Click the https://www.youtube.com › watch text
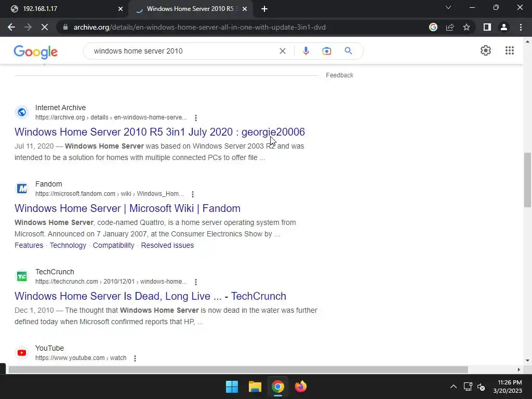This screenshot has width=532, height=399. [x=81, y=358]
